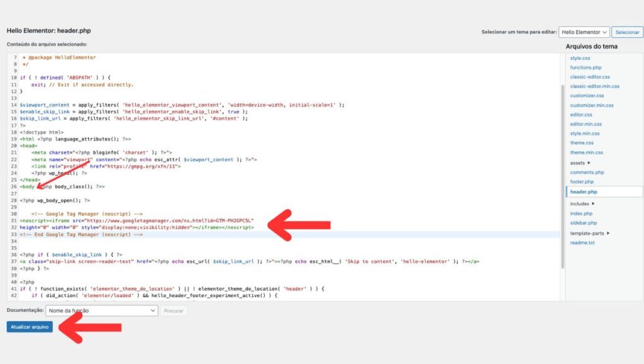The height and width of the screenshot is (364, 644).
Task: Open customizer.min.css file
Action: [x=591, y=105]
